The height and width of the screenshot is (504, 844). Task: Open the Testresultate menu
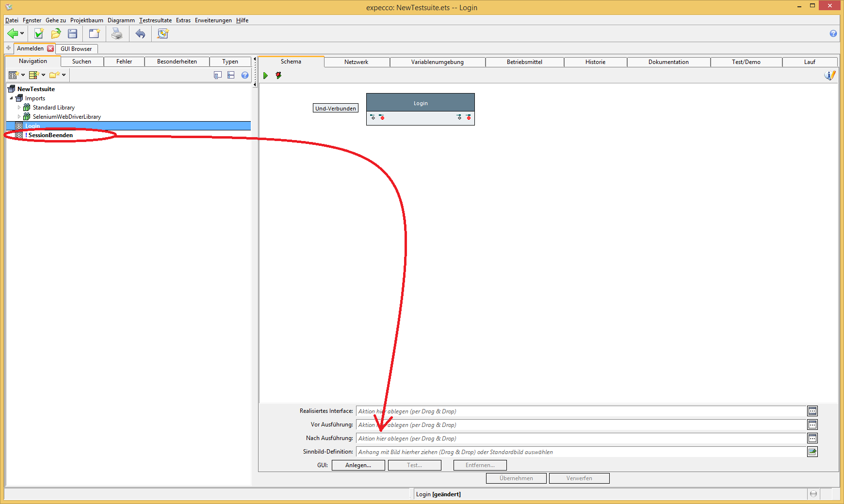click(155, 20)
